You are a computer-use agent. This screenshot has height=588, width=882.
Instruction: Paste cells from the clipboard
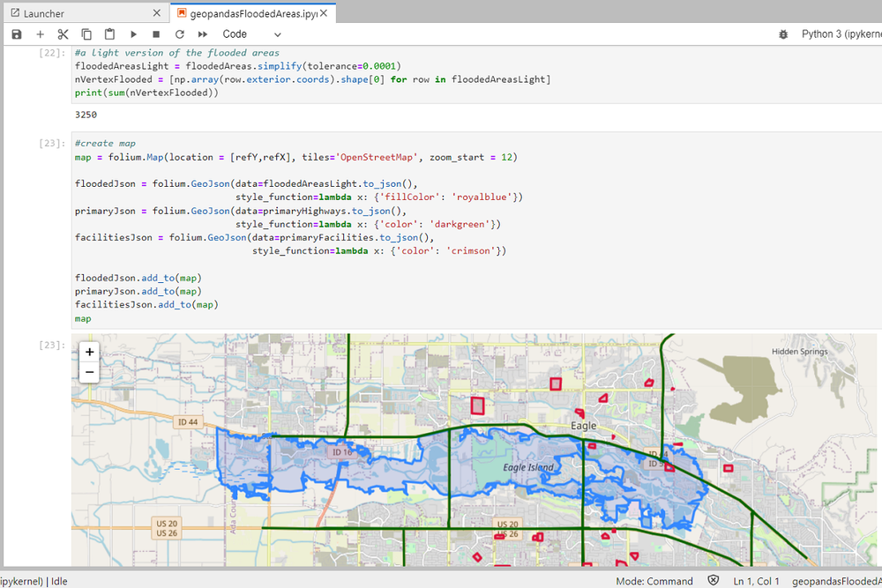[x=108, y=33]
